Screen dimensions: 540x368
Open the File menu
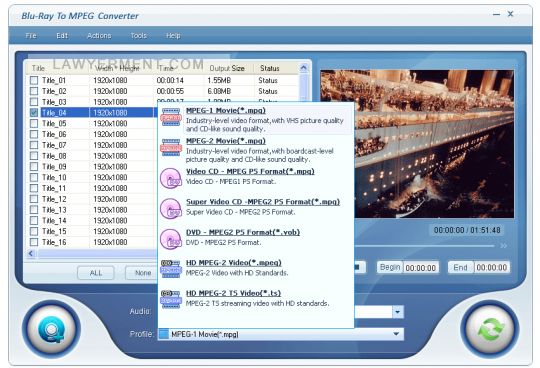[31, 35]
